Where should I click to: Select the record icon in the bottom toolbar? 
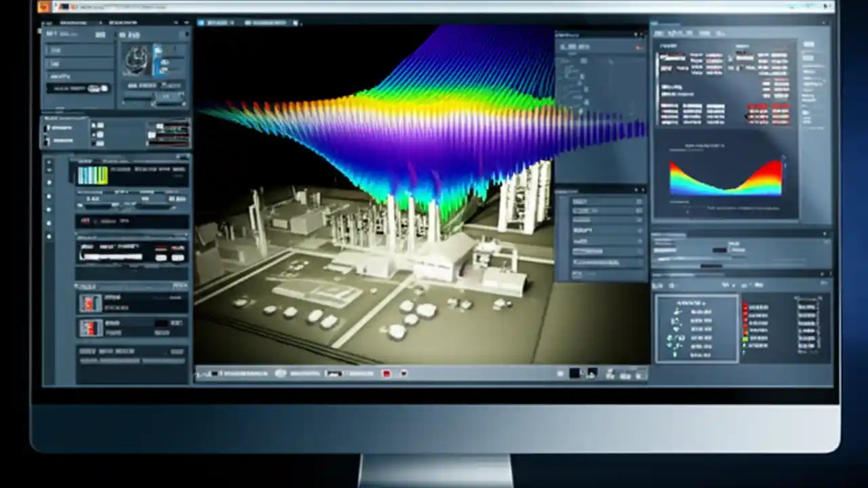pos(387,373)
